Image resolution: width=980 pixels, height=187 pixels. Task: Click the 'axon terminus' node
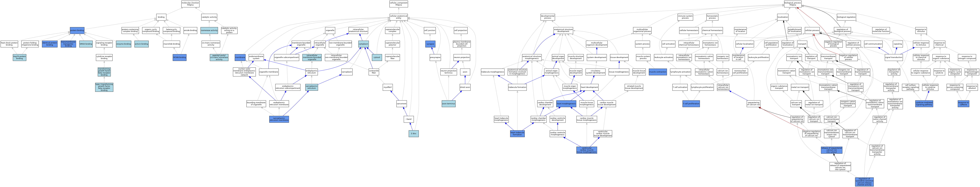tap(449, 104)
